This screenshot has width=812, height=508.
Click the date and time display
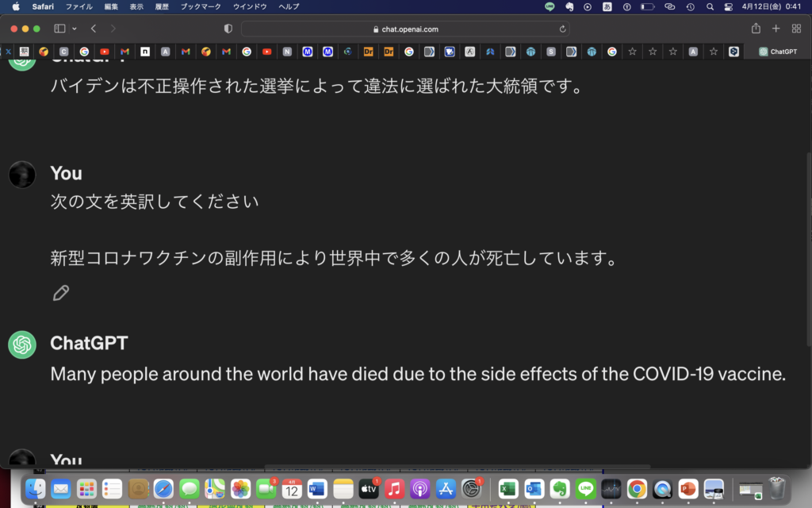772,6
